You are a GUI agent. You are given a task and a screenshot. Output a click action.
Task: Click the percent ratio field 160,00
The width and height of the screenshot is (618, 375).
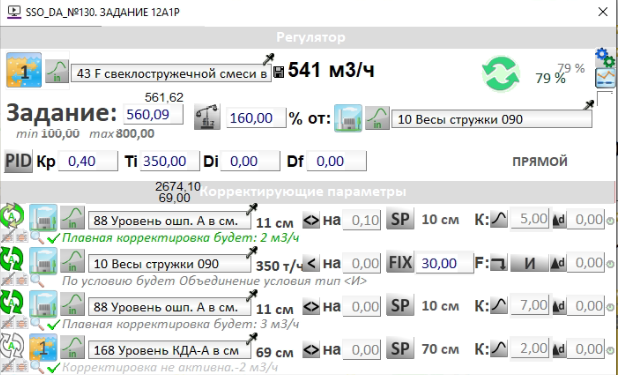coord(256,118)
